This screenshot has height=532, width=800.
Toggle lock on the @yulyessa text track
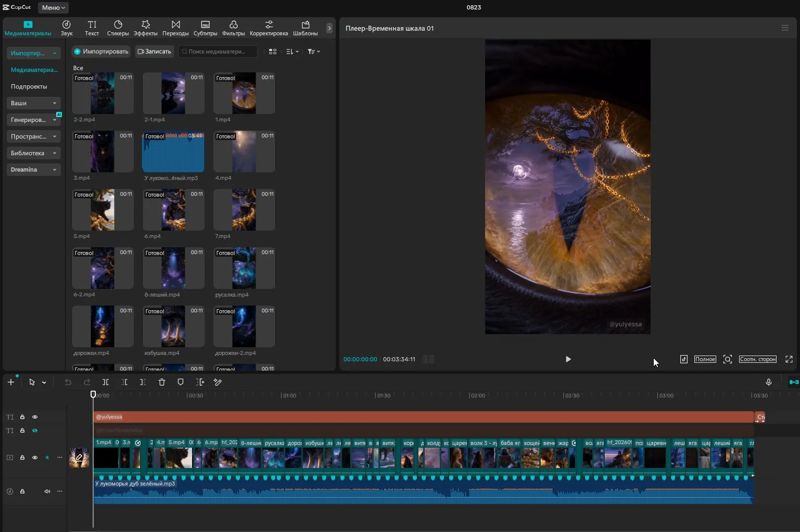click(22, 417)
